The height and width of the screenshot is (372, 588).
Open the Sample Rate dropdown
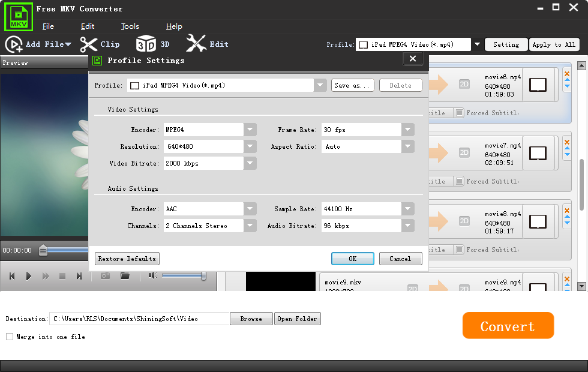click(x=407, y=209)
